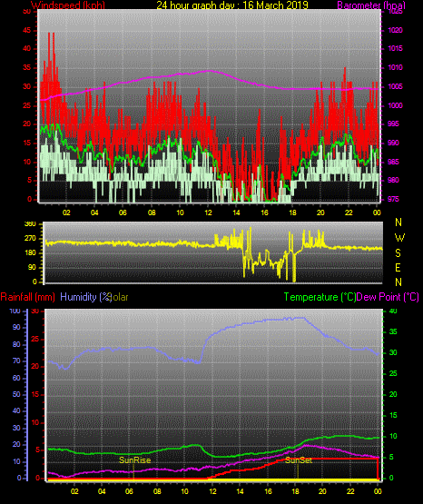423x504 pixels.
Task: Click the 40 temperature scale value
Action: click(x=393, y=311)
